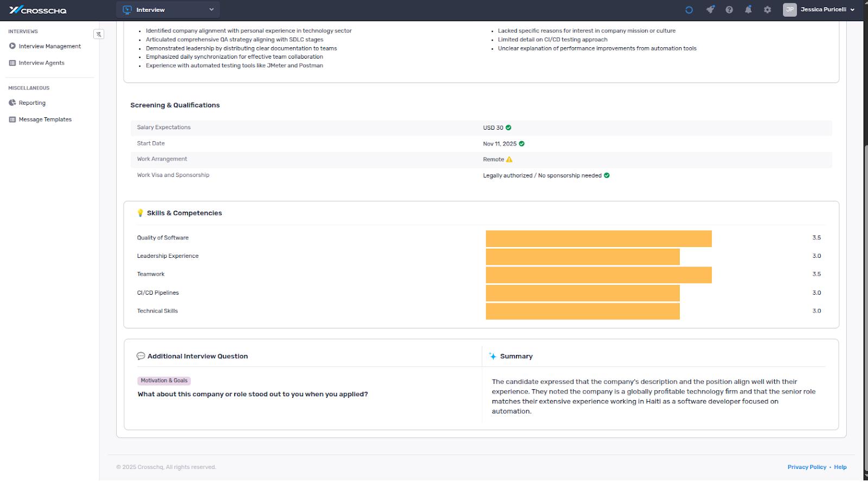The width and height of the screenshot is (868, 482).
Task: Click the blue loading circle icon
Action: 689,10
